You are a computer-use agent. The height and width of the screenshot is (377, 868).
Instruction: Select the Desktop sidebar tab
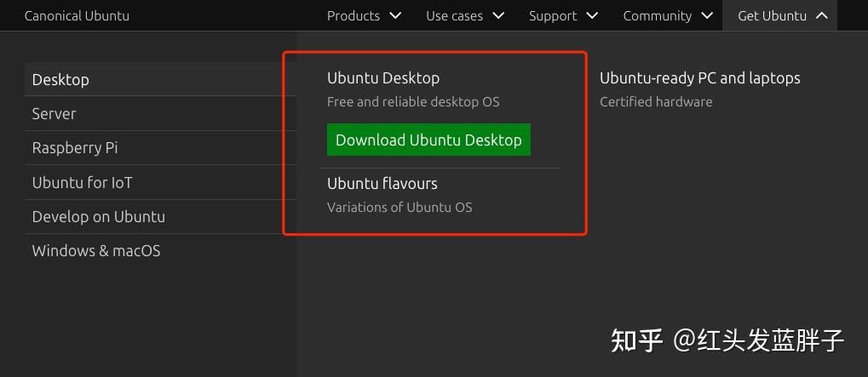click(x=60, y=80)
